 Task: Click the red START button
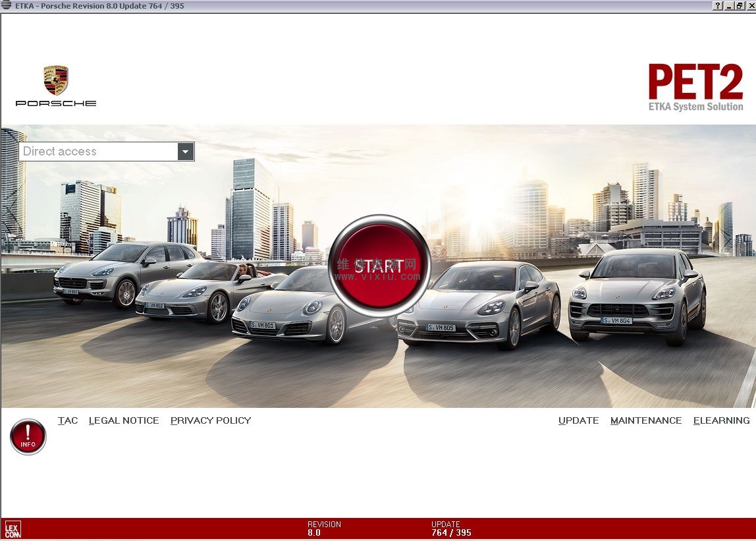tap(379, 266)
